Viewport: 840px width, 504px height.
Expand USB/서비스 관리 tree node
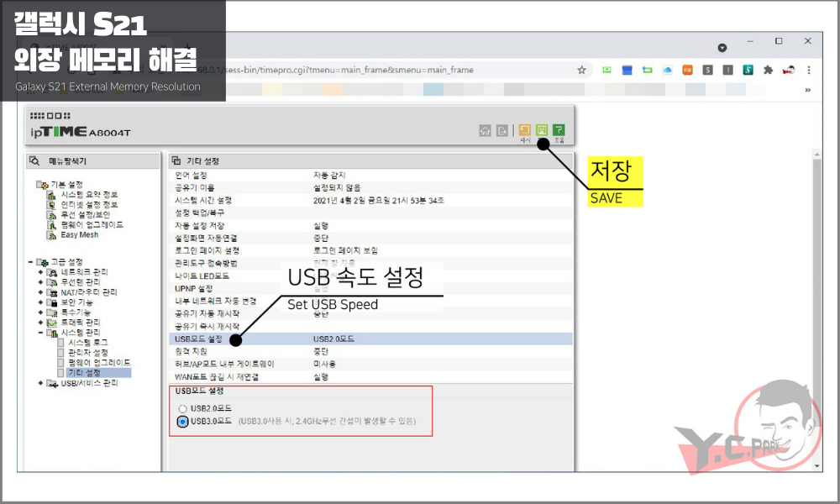point(40,383)
